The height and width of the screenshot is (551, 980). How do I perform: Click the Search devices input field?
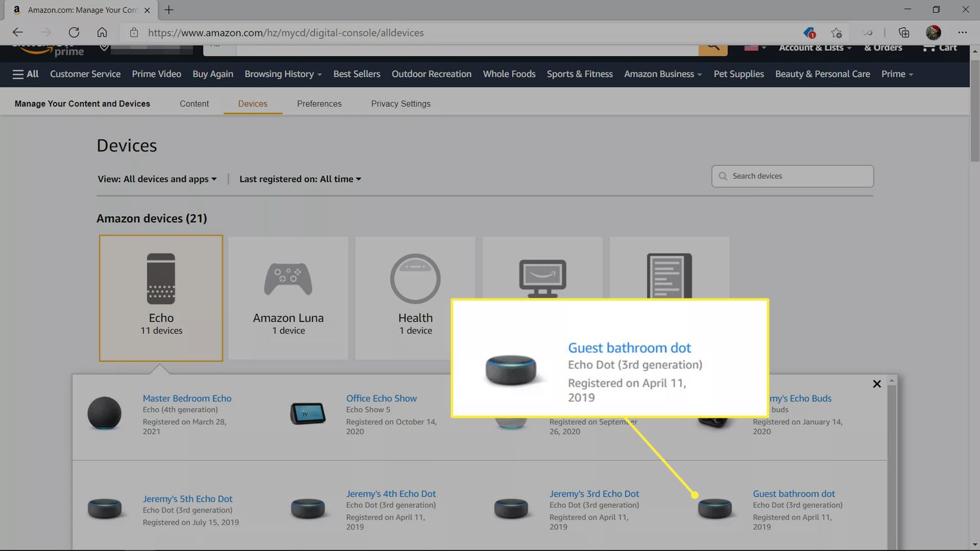[792, 176]
